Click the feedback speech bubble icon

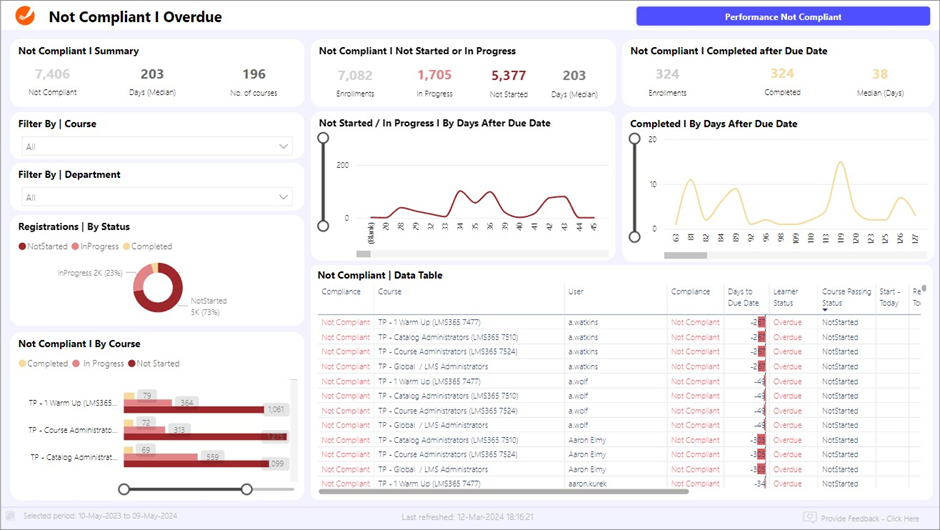point(810,517)
